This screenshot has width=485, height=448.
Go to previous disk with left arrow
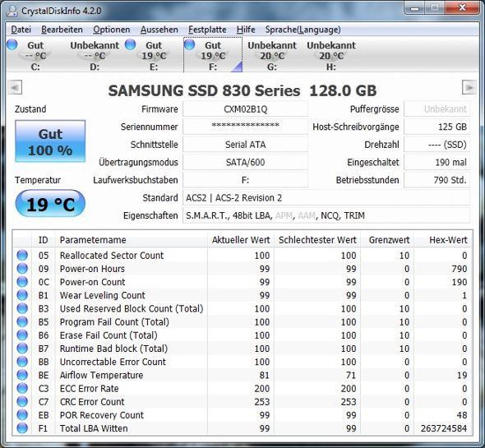point(15,87)
